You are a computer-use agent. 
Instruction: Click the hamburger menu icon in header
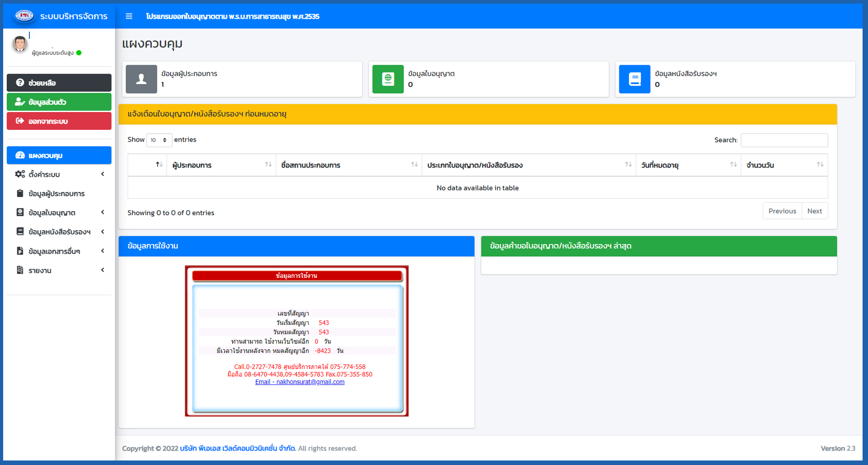click(129, 16)
